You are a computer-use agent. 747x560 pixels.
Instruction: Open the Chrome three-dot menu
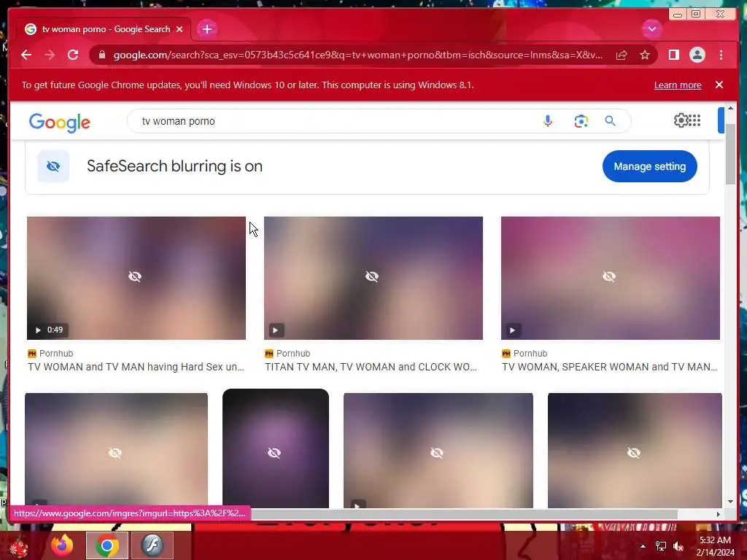[x=721, y=55]
